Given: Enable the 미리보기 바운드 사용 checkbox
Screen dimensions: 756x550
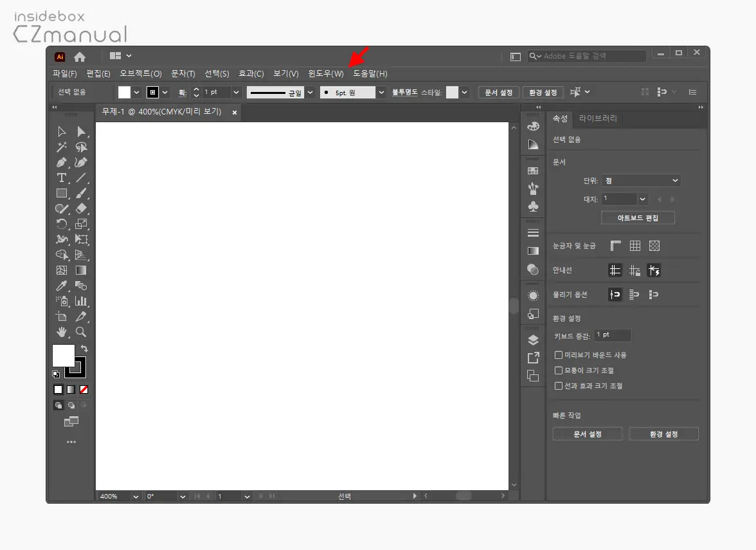Looking at the screenshot, I should coord(558,355).
